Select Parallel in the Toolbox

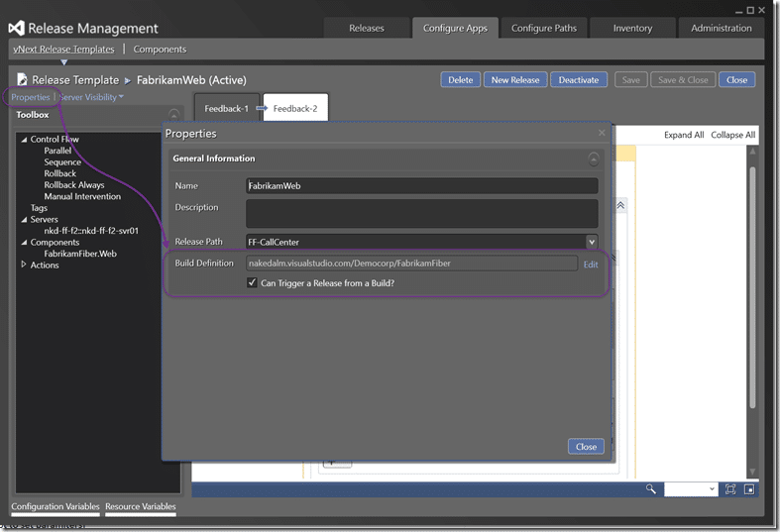pos(57,151)
